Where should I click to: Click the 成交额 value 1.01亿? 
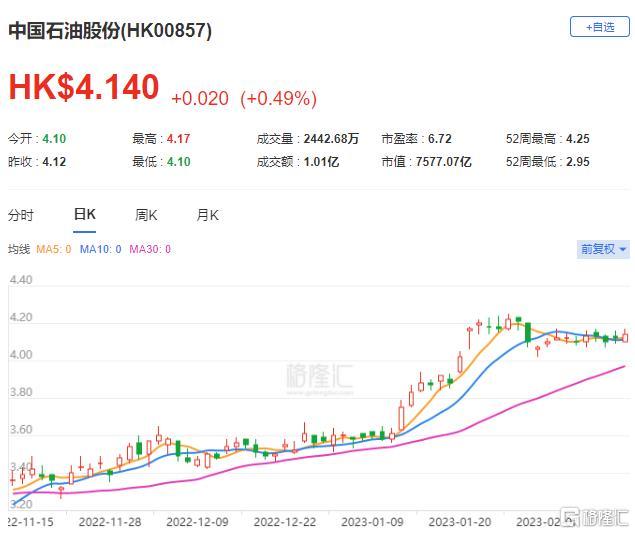click(x=321, y=162)
